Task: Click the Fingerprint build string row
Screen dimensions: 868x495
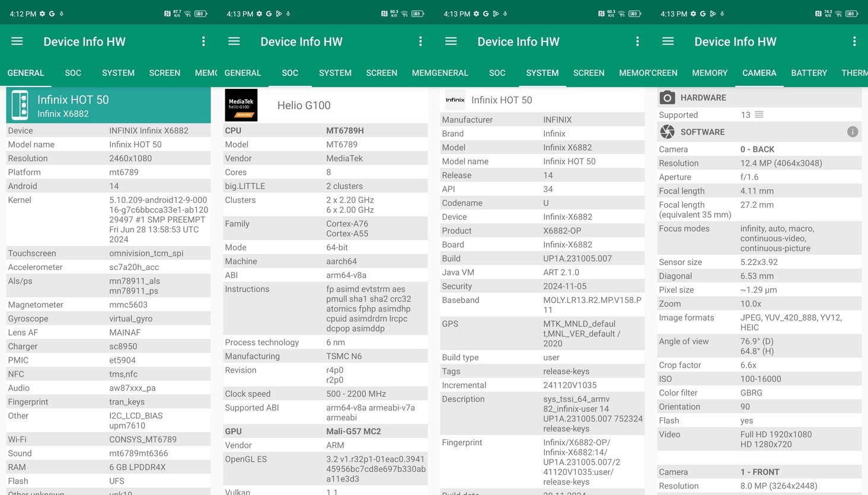Action: click(x=542, y=462)
